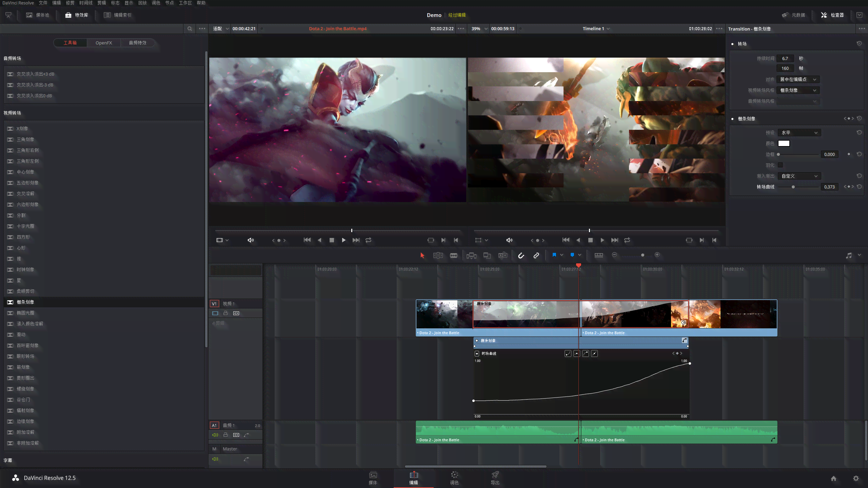This screenshot has height=488, width=868.
Task: Click the duration seconds field 6.7
Action: pos(785,58)
